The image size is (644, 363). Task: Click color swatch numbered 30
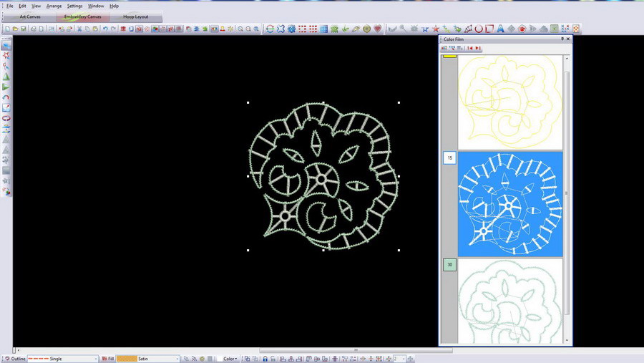click(x=450, y=265)
